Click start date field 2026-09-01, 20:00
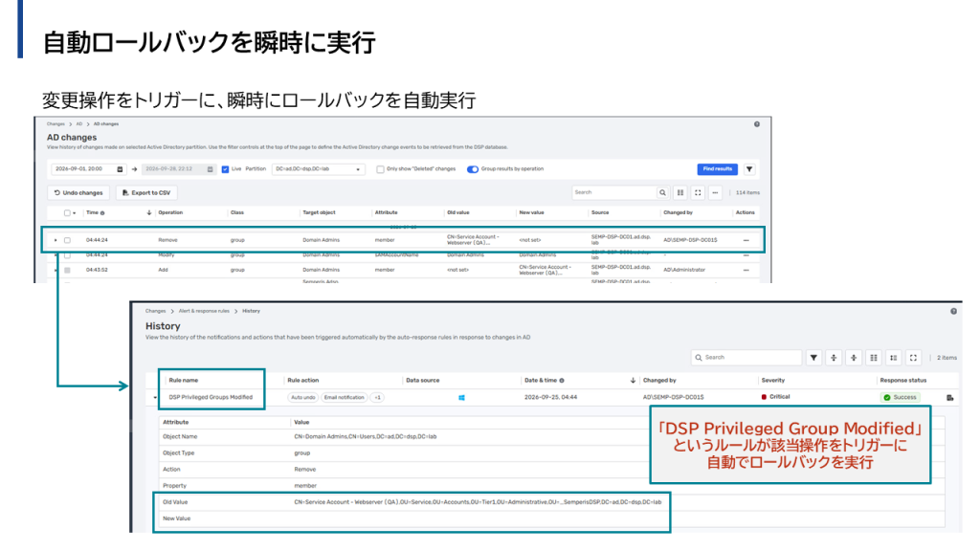The image size is (980, 551). (88, 169)
